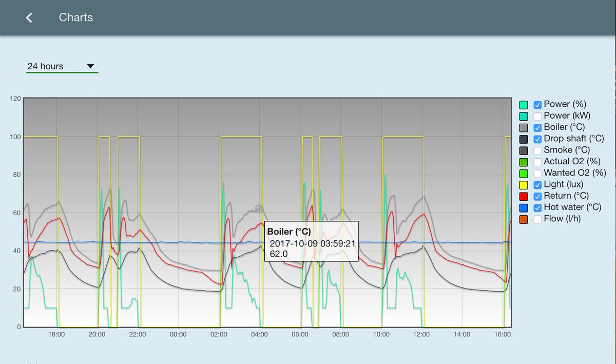The width and height of the screenshot is (616, 364).
Task: Tick the Flow (l/h) checkbox
Action: click(x=538, y=219)
